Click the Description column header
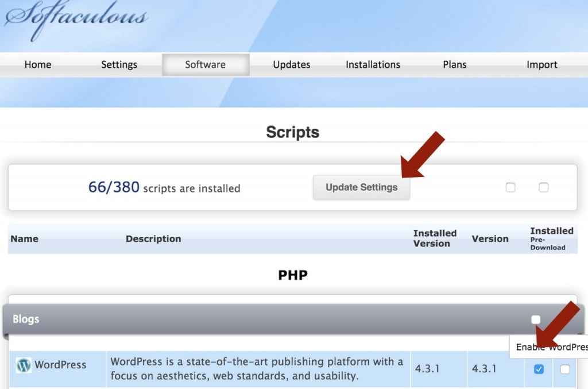The image size is (588, 389). 153,238
